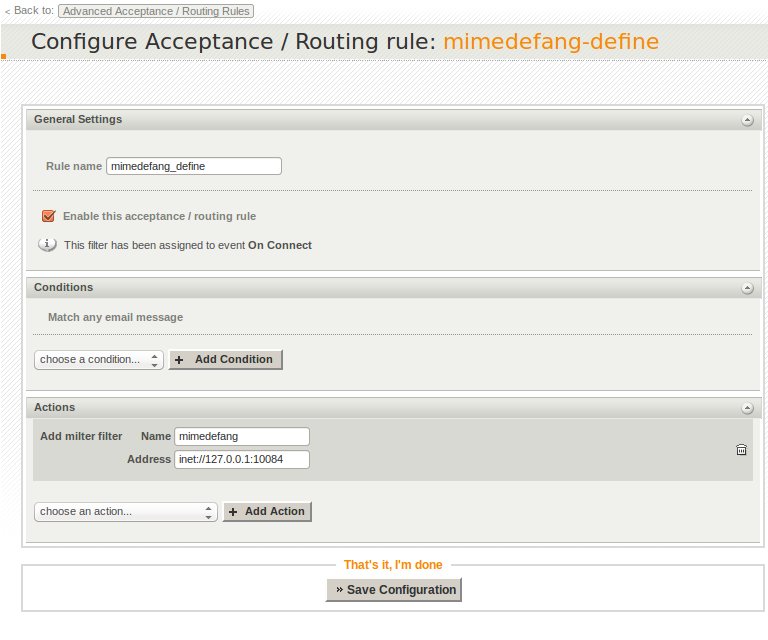This screenshot has height=640, width=768.
Task: Click the Actions section title
Action: tap(54, 407)
